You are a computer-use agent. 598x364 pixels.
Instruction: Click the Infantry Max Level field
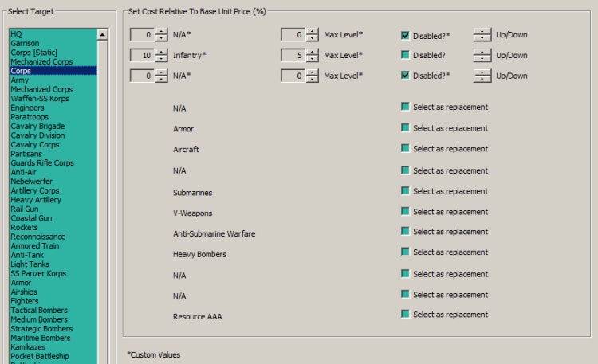click(293, 56)
